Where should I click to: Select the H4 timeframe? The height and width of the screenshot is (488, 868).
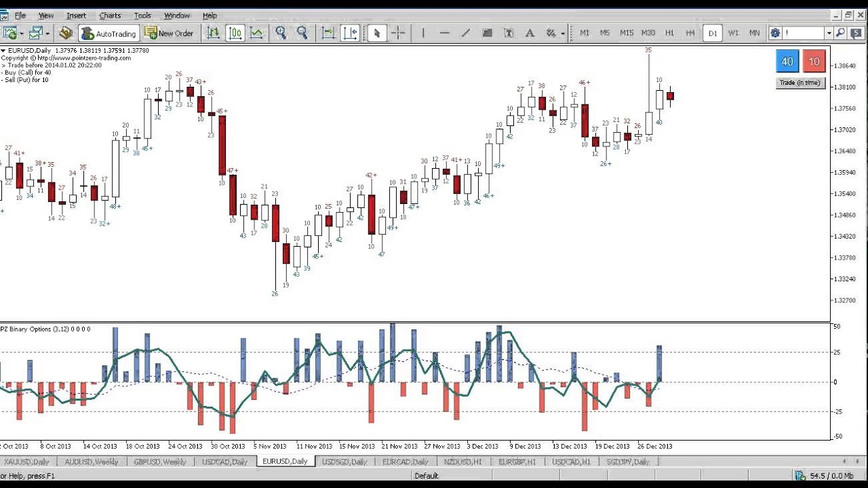[x=690, y=33]
